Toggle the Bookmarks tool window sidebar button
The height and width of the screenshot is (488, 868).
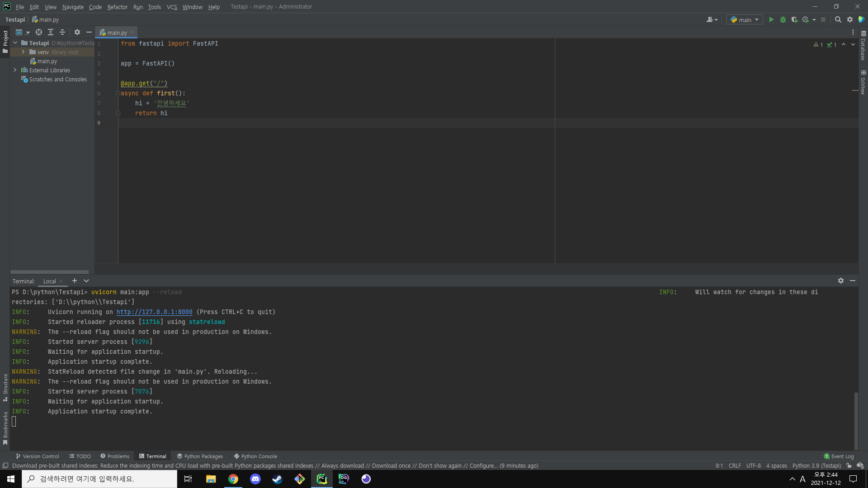[x=5, y=427]
